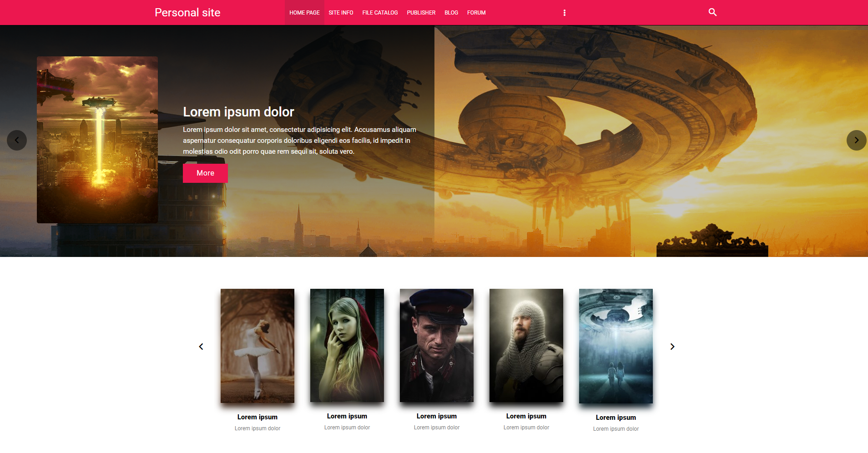Open the Home Page tab
The width and height of the screenshot is (868, 453).
[304, 13]
